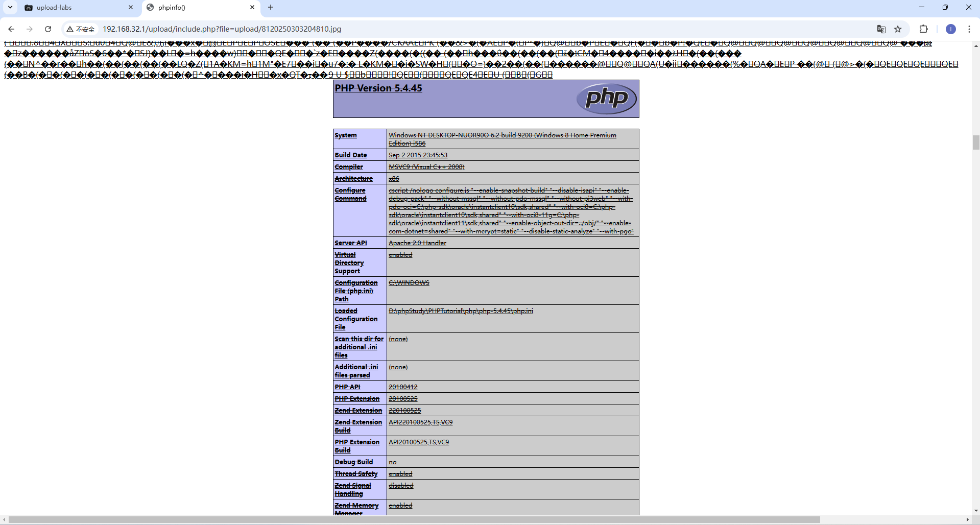Select the phpinfo() tab
The width and height of the screenshot is (980, 525).
tap(200, 7)
